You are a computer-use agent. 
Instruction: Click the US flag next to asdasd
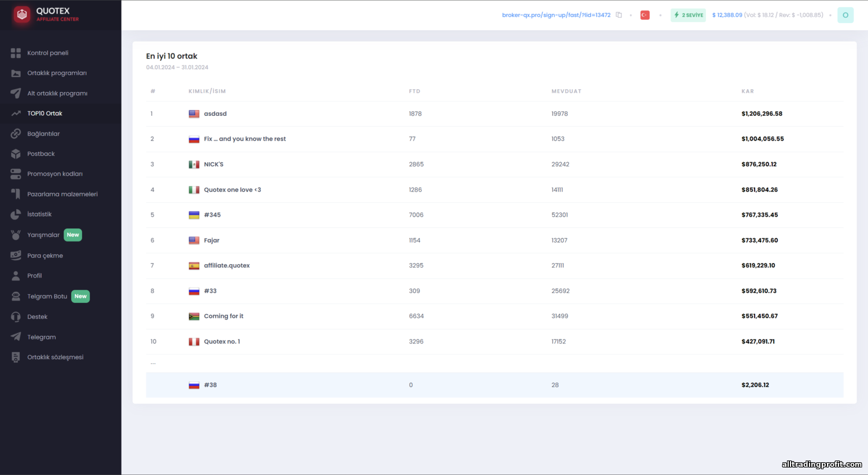click(x=194, y=114)
